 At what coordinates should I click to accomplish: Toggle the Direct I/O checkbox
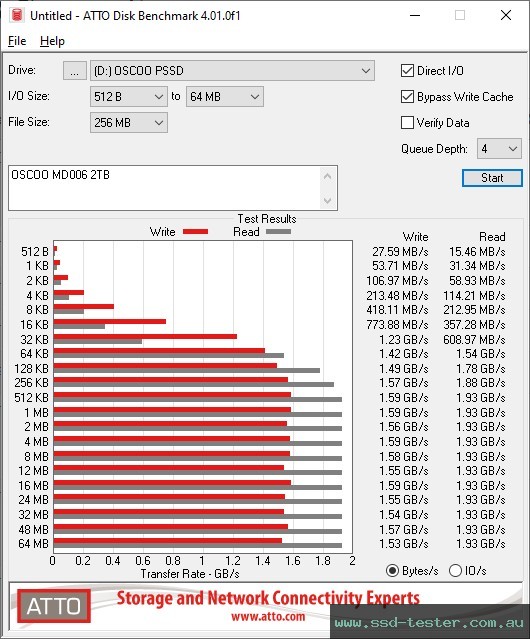(407, 71)
